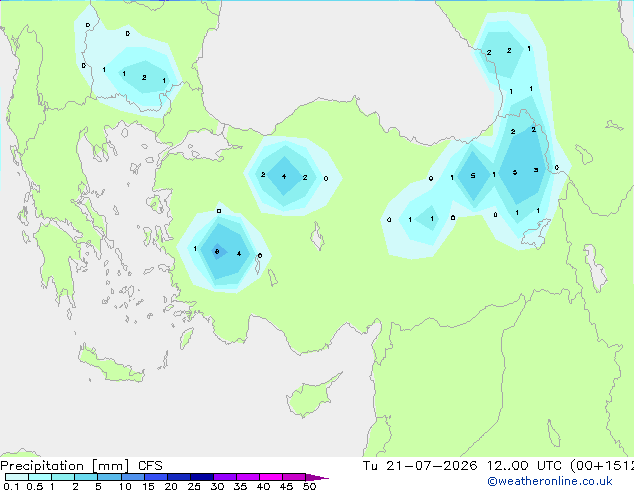Click the '12..00 UTC' time text
The height and width of the screenshot is (490, 634).
[524, 466]
